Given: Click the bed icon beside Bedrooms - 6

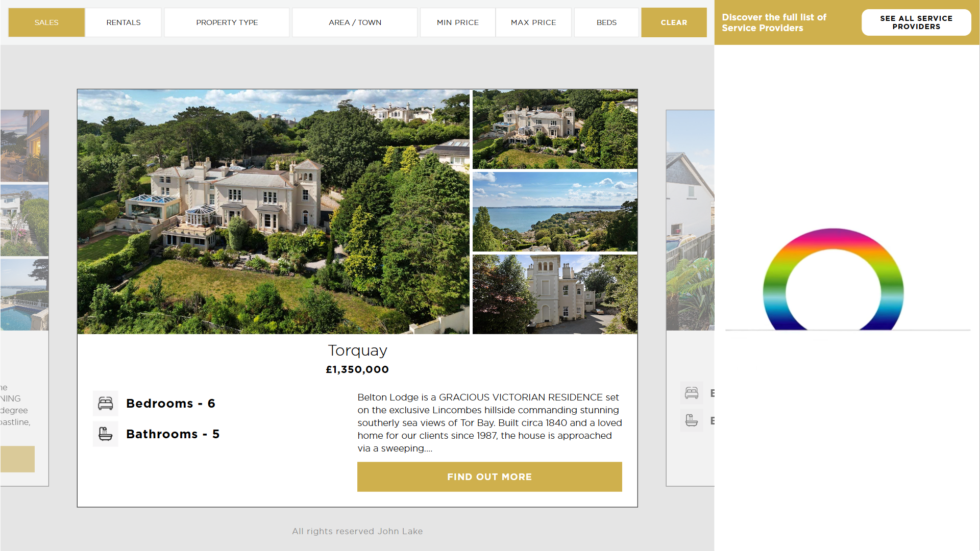Looking at the screenshot, I should pyautogui.click(x=106, y=404).
